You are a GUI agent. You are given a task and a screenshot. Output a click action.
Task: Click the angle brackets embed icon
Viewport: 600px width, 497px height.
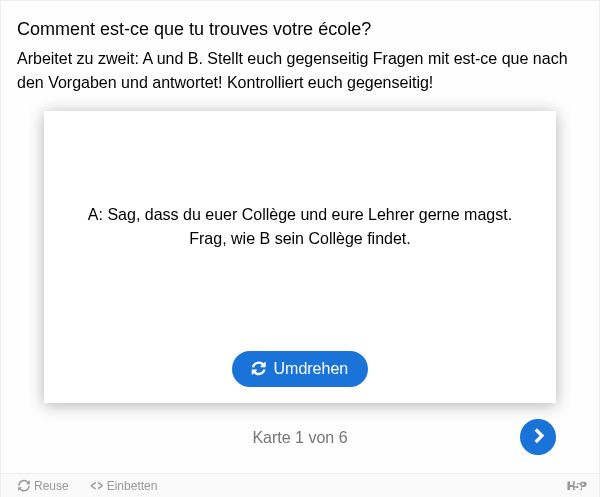tap(96, 486)
